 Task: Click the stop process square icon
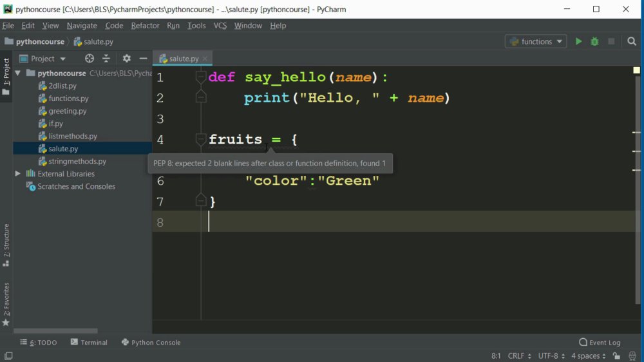[611, 41]
